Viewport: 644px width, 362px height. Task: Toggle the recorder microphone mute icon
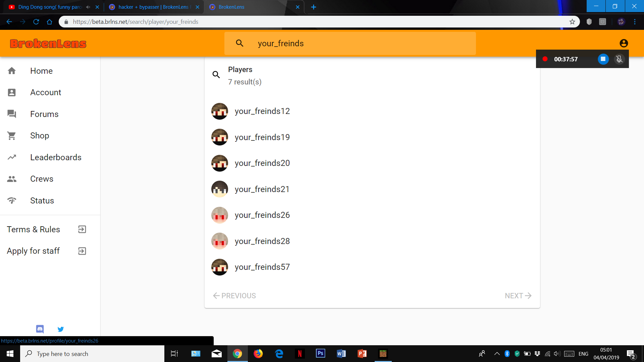[619, 59]
